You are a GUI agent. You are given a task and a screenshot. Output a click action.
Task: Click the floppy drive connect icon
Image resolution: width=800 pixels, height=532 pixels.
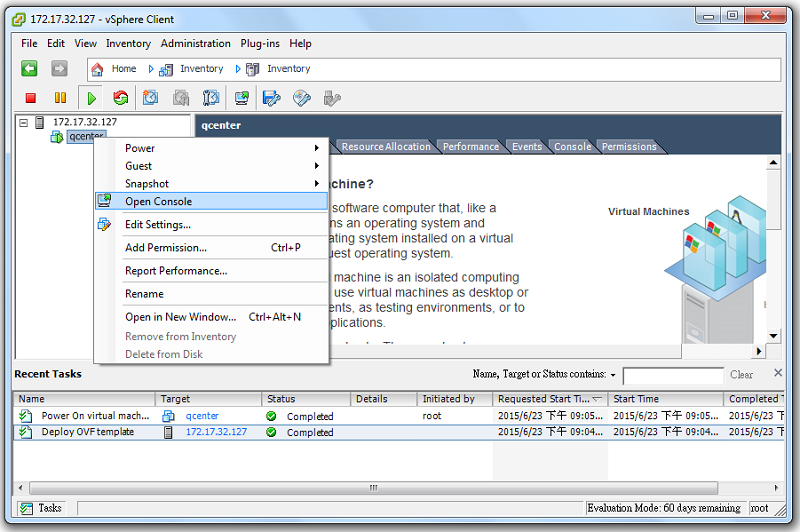[271, 98]
